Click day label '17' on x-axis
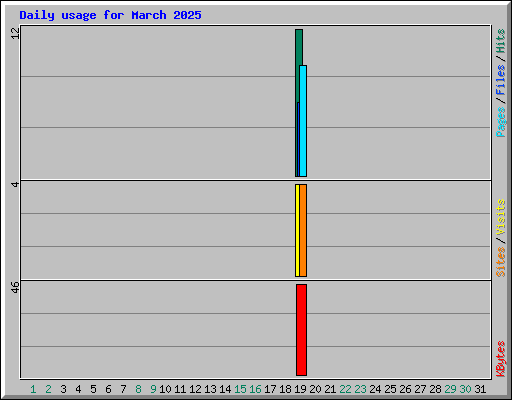 tap(270, 389)
